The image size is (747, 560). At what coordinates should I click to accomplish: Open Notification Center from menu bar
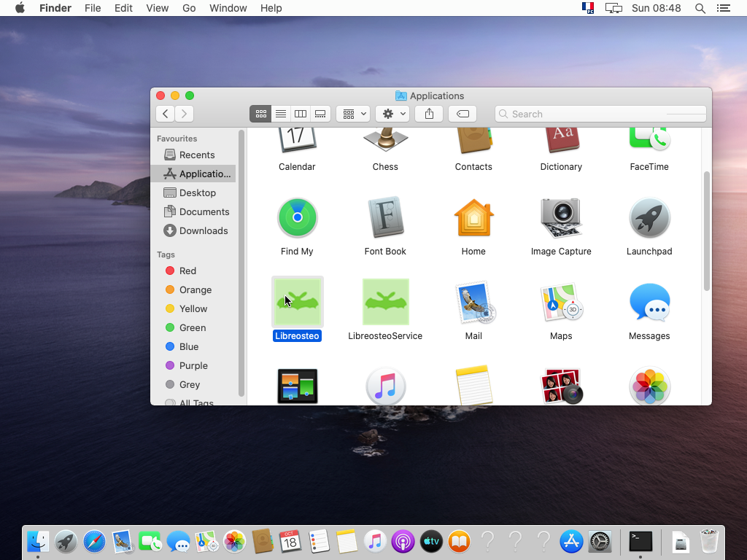[724, 8]
